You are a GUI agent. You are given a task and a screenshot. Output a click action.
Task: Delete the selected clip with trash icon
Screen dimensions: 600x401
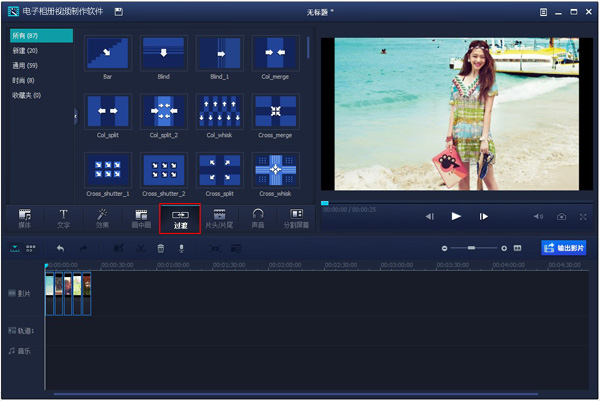tap(161, 249)
